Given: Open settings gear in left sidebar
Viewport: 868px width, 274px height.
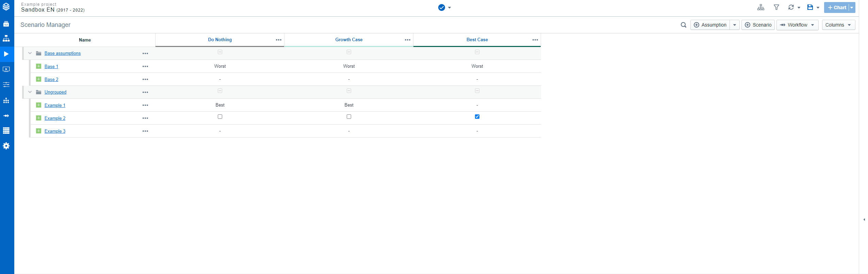Looking at the screenshot, I should pos(6,146).
